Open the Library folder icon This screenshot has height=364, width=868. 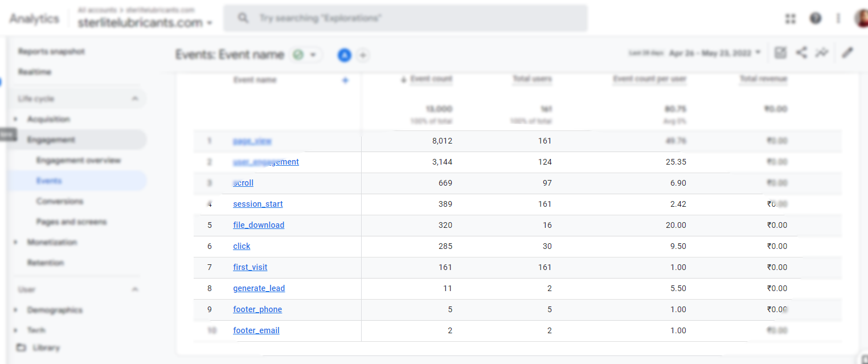tap(21, 347)
